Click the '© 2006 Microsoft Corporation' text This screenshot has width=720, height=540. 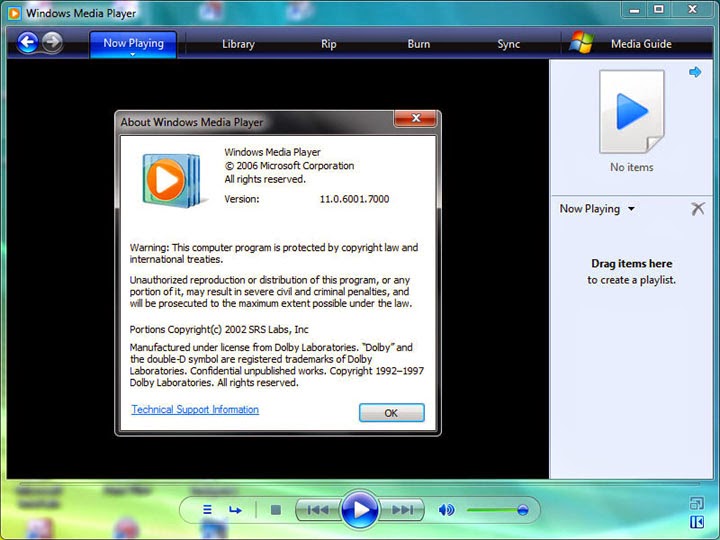point(289,166)
